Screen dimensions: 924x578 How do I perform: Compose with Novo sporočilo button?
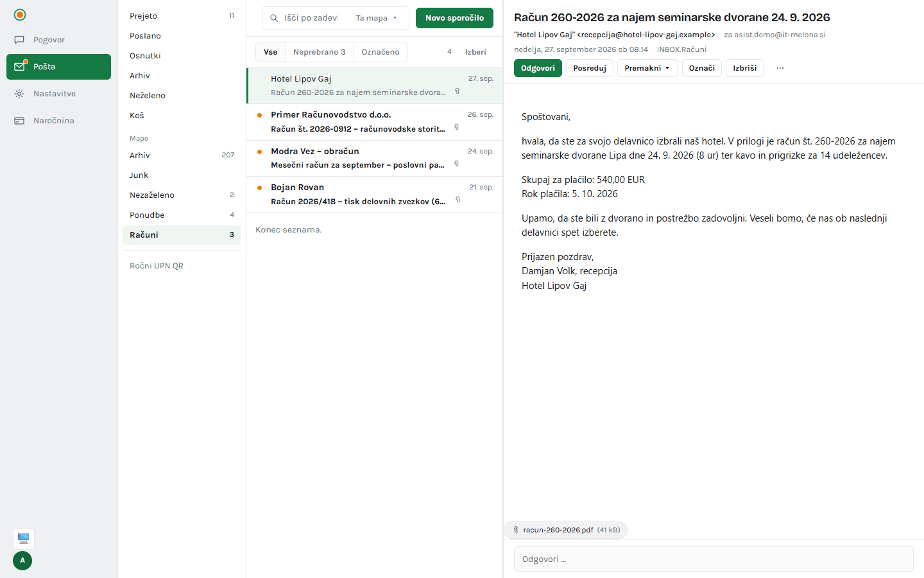454,18
